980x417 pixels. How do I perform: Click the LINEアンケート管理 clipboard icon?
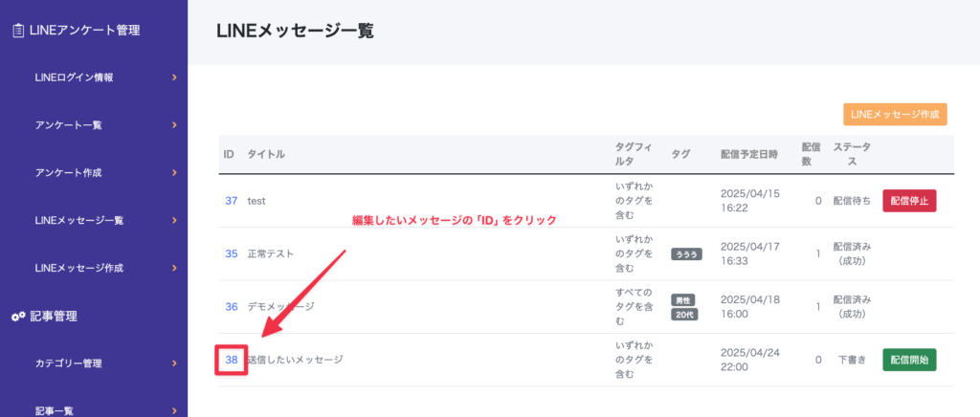18,30
